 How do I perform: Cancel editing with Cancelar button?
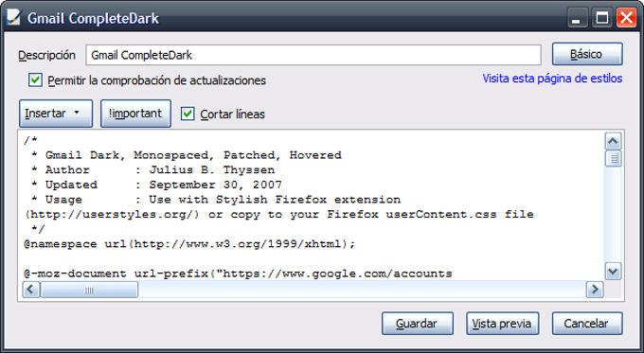[x=587, y=324]
